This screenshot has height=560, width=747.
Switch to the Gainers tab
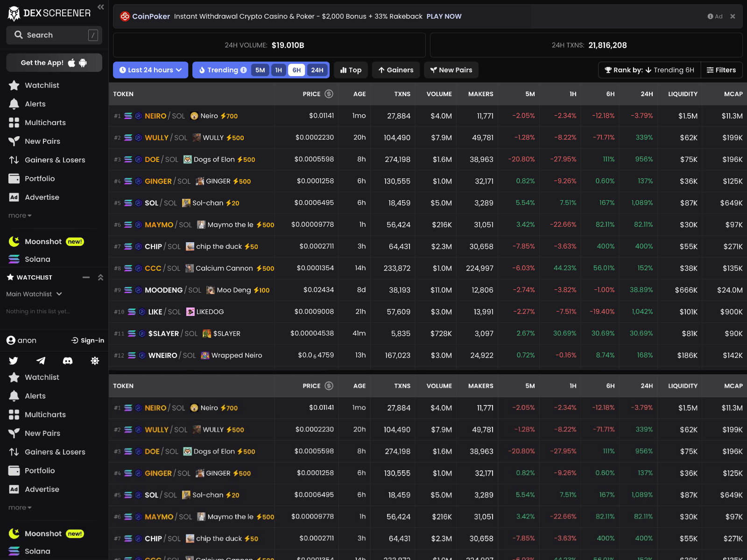click(x=396, y=70)
